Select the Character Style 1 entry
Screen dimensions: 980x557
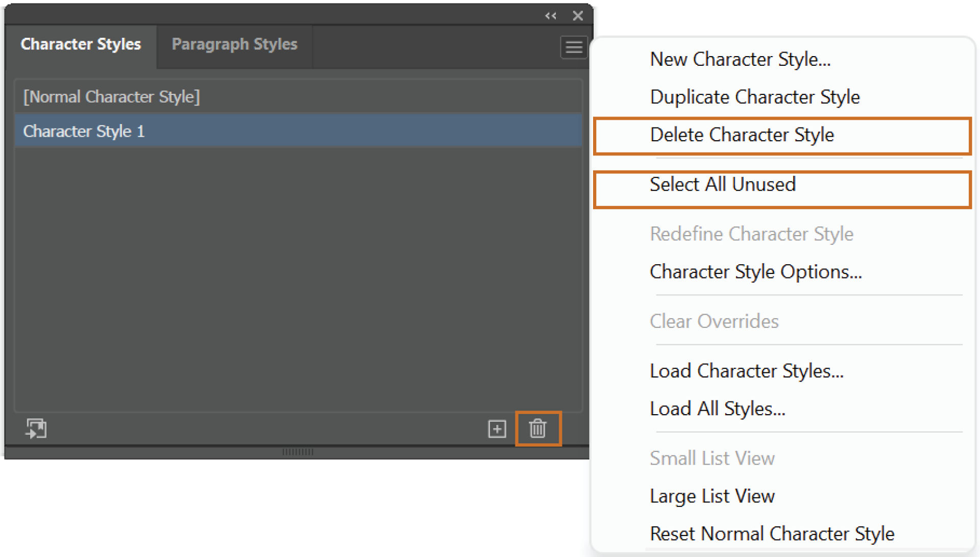84,131
